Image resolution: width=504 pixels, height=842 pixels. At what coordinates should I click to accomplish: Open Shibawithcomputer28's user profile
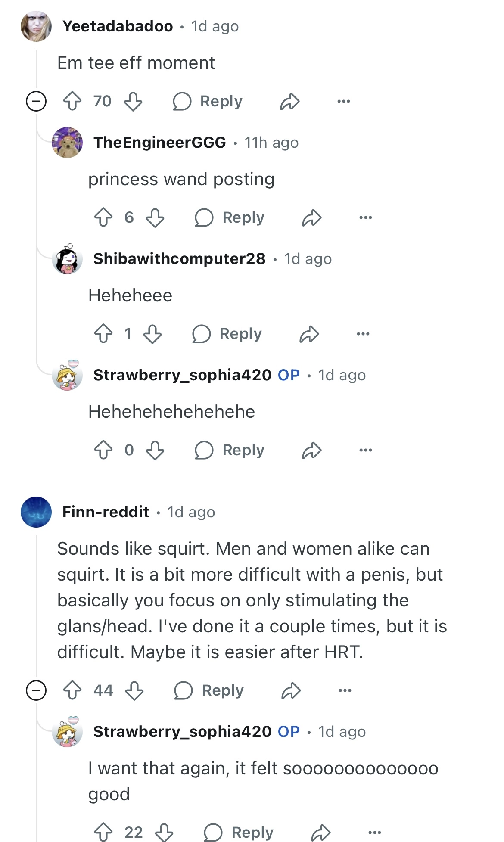click(179, 259)
